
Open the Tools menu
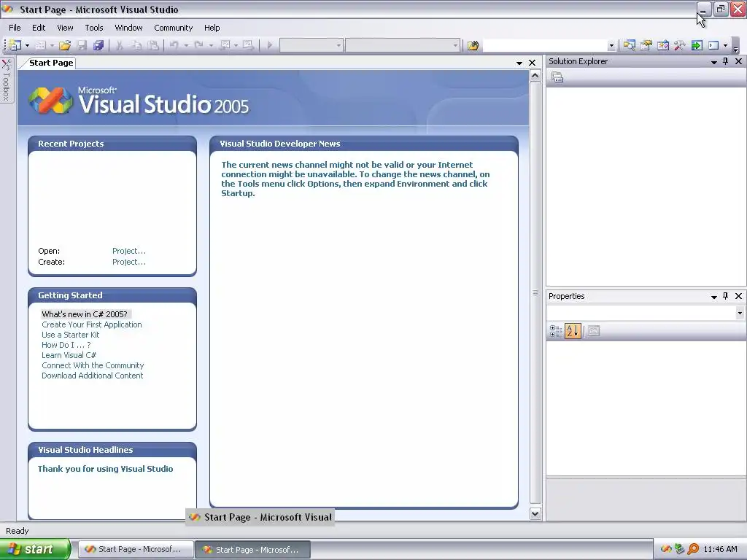[94, 28]
